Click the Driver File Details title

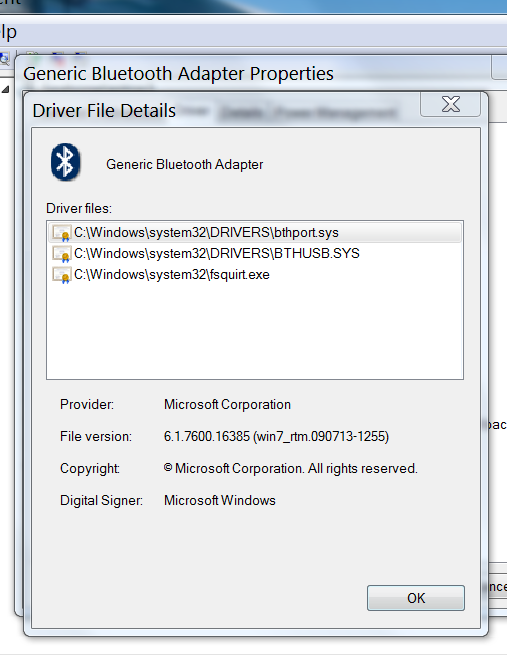pyautogui.click(x=104, y=111)
